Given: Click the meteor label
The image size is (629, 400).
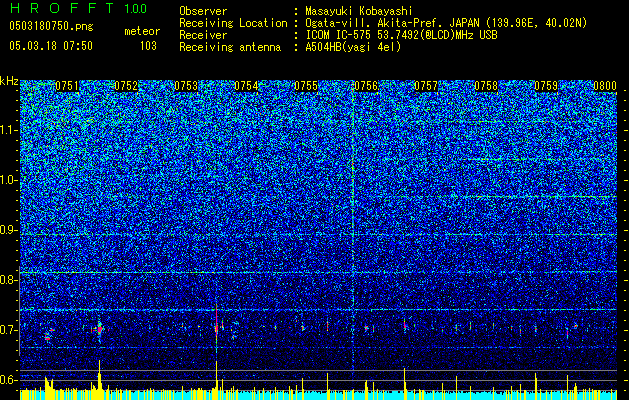Looking at the screenshot, I should pos(142,31).
